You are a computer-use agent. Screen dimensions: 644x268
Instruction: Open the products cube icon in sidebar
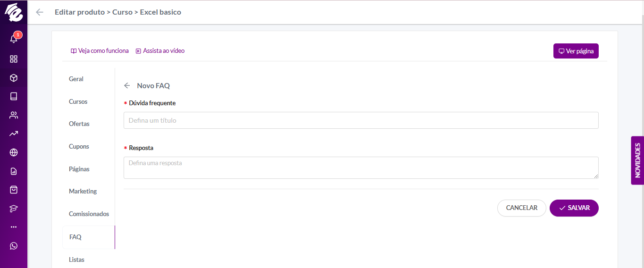pyautogui.click(x=14, y=78)
